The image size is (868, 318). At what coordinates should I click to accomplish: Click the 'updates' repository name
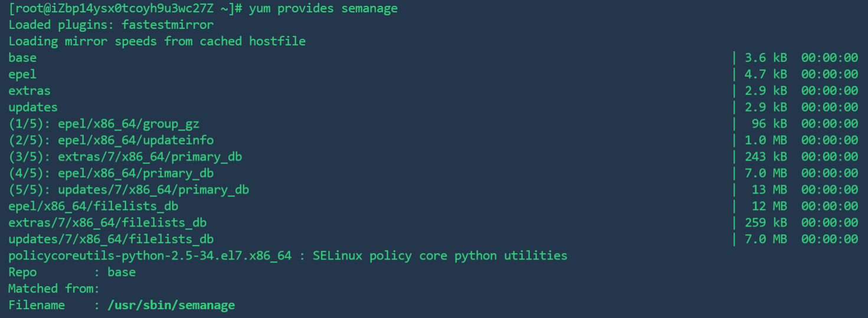point(33,107)
